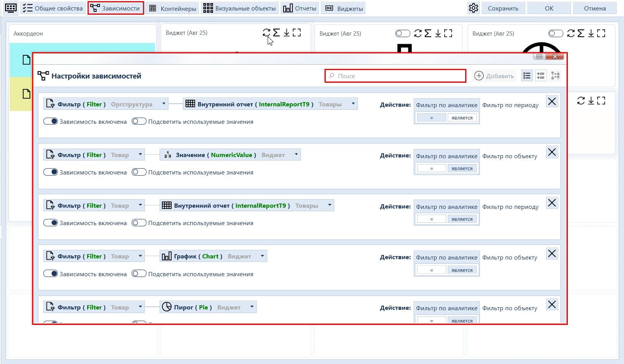
Task: Confirm with the ОК button
Action: coord(549,8)
